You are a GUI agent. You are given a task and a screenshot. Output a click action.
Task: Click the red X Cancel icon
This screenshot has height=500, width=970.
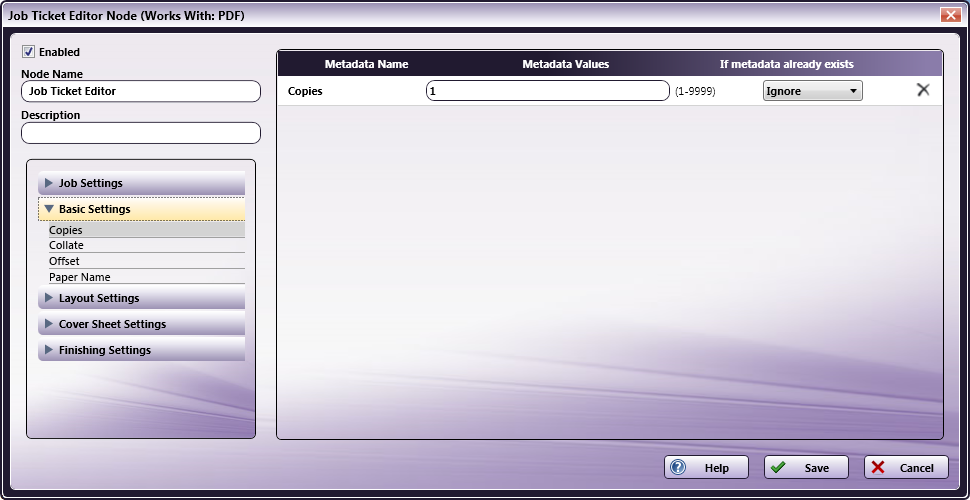pos(878,467)
